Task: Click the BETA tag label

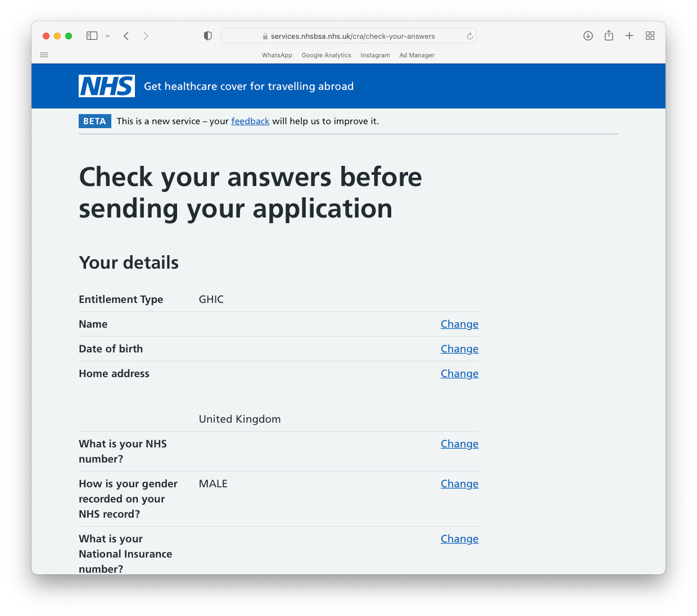Action: 94,121
